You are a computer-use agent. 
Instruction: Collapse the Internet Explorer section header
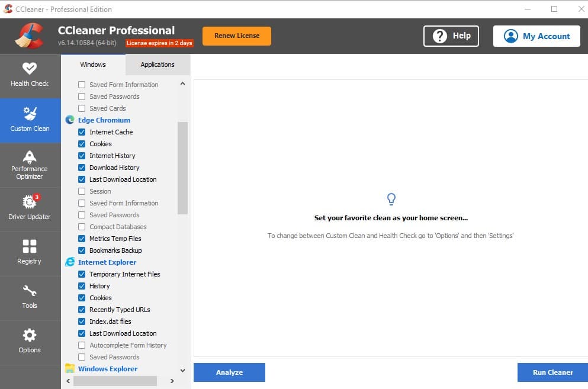click(x=107, y=262)
